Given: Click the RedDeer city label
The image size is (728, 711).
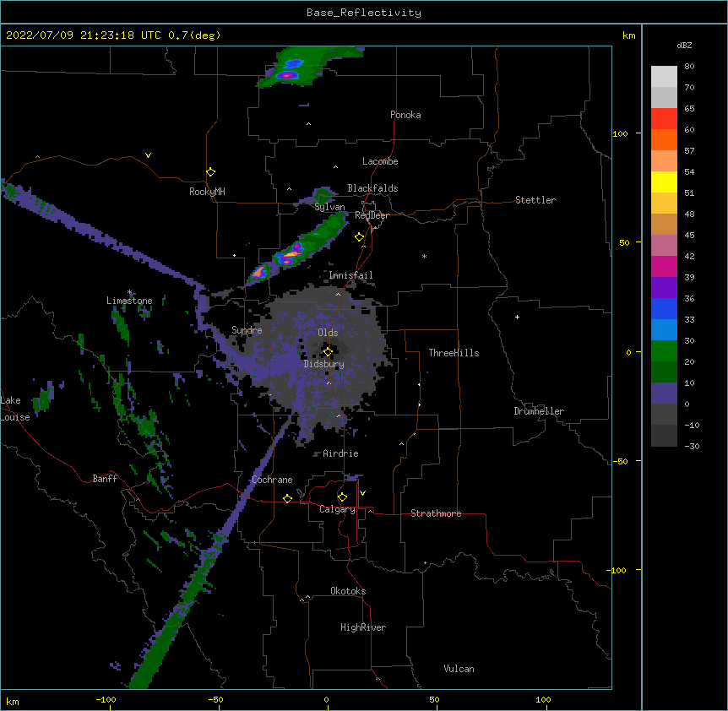Looking at the screenshot, I should click(372, 215).
